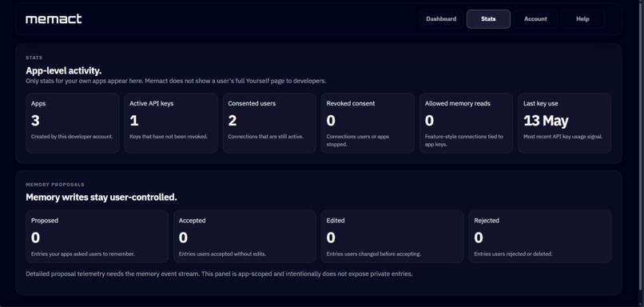Viewport: 644px width, 307px height.
Task: Select the Consented users card
Action: tap(269, 123)
